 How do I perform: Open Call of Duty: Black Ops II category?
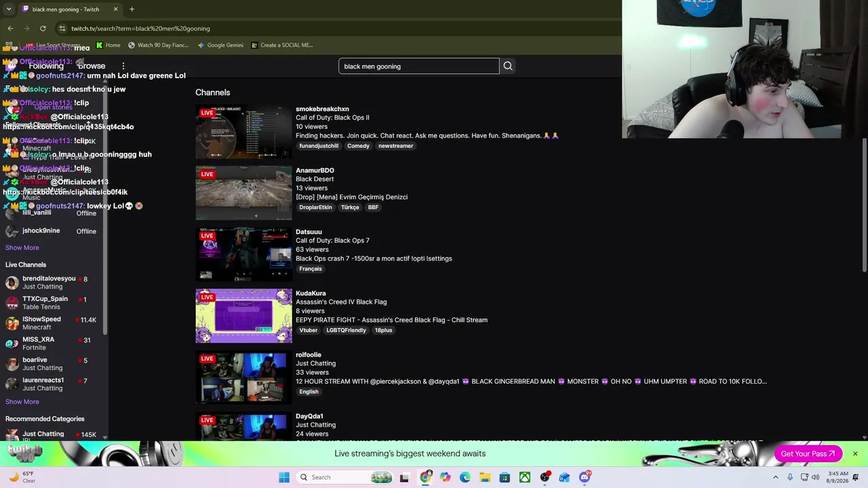coord(332,117)
